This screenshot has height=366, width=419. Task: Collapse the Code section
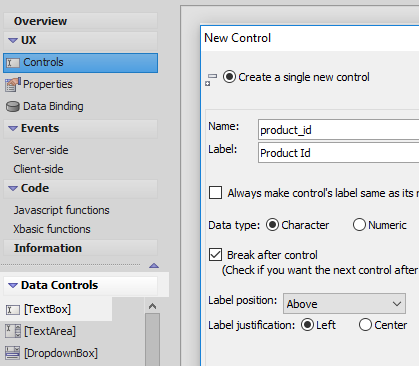pyautogui.click(x=13, y=188)
